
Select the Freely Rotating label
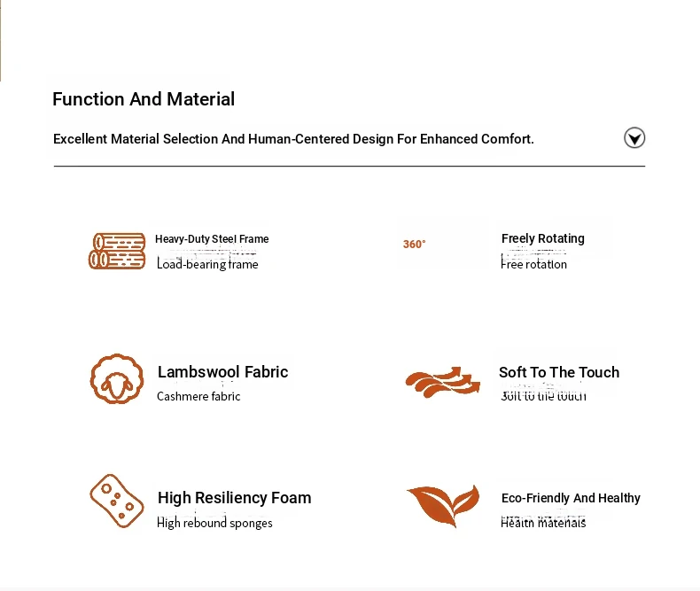543,238
